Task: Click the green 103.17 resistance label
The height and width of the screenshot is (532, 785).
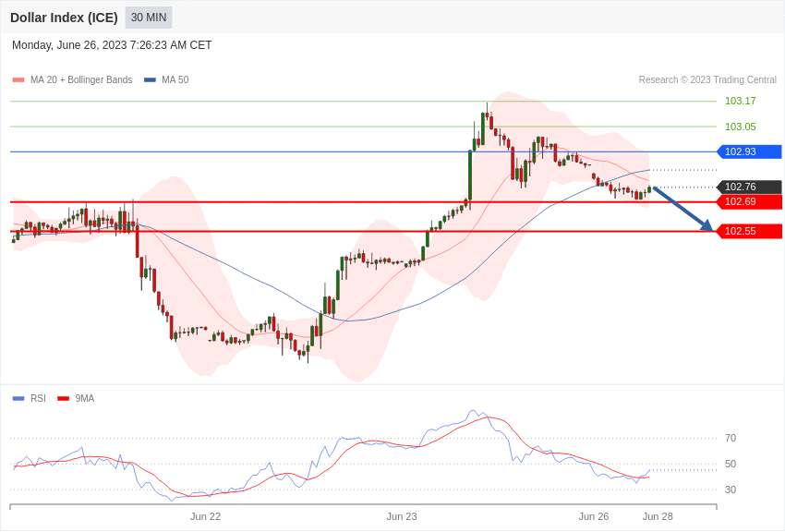Action: point(741,101)
